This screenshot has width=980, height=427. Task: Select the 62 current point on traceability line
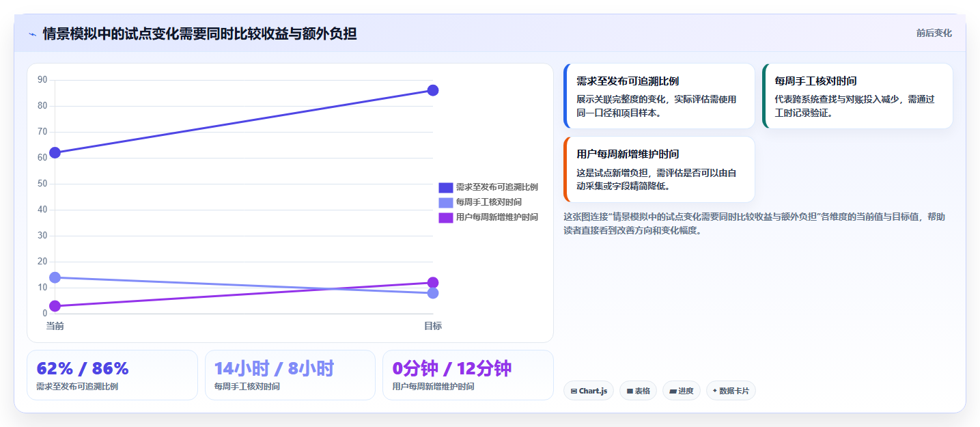point(55,152)
